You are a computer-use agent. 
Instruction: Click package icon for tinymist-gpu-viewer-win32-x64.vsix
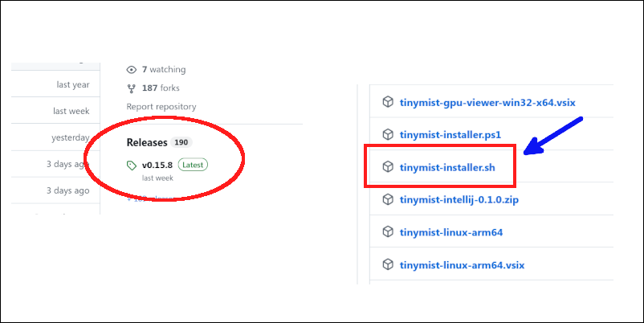(388, 102)
